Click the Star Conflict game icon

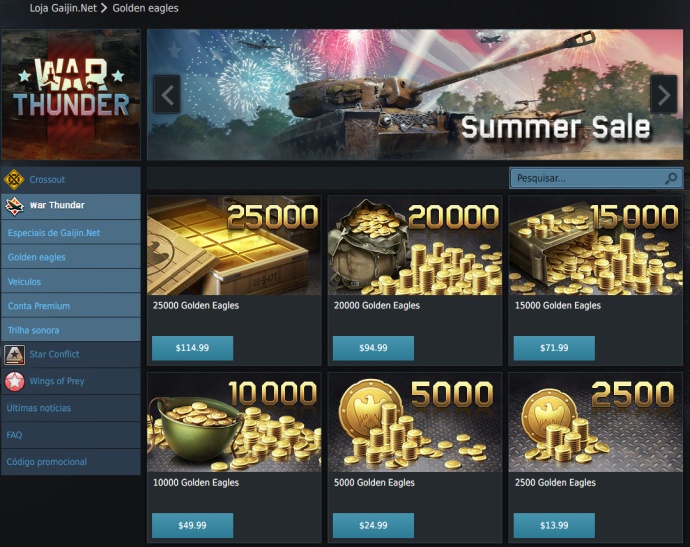coord(14,355)
